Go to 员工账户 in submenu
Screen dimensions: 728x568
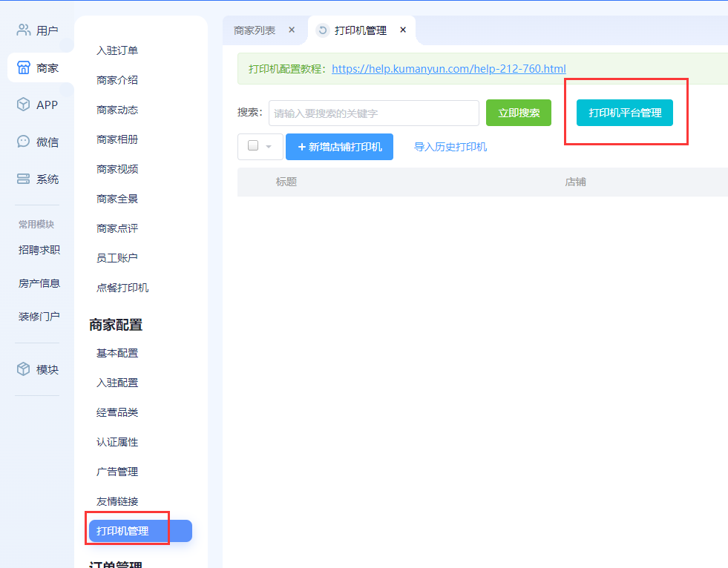[117, 258]
